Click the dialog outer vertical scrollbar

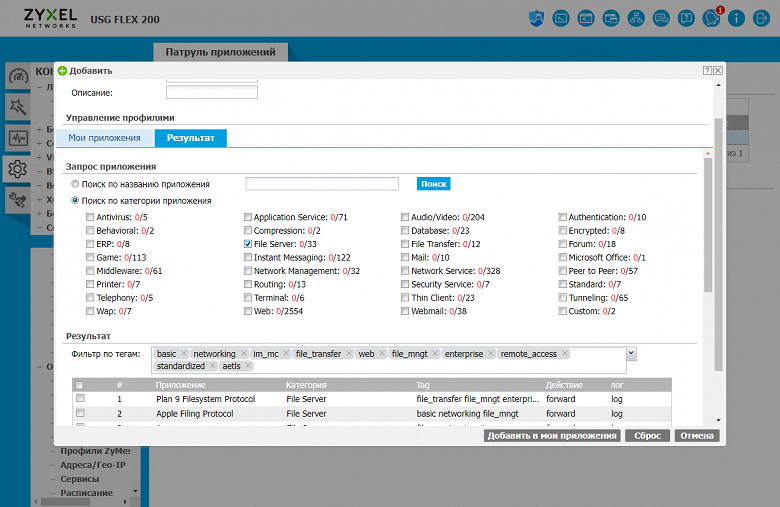click(x=718, y=244)
